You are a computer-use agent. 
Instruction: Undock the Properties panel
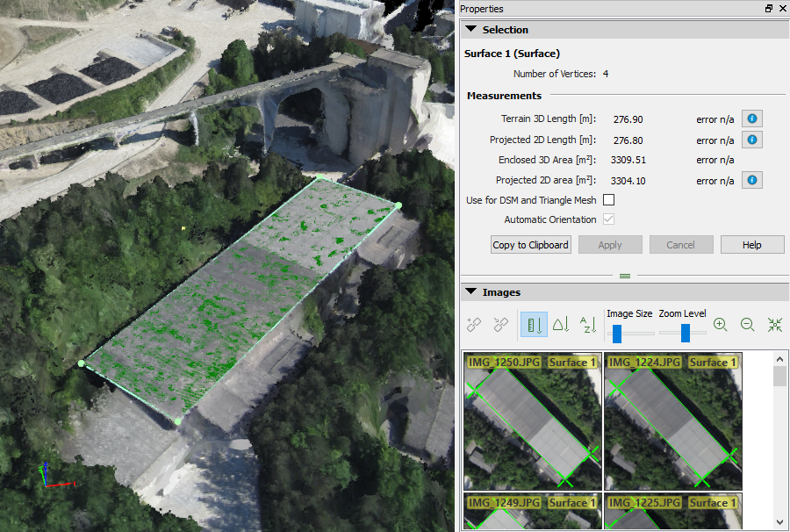coord(769,9)
